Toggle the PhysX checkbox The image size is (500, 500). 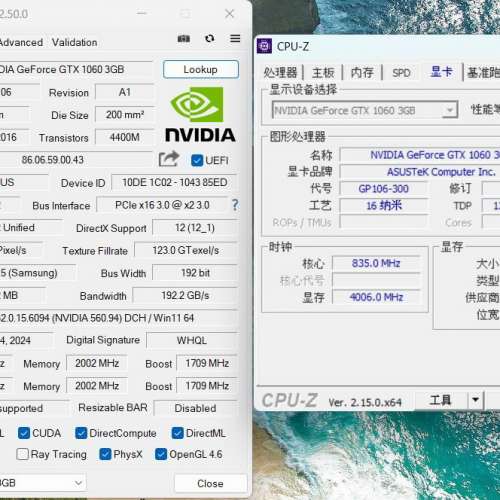[x=105, y=454]
